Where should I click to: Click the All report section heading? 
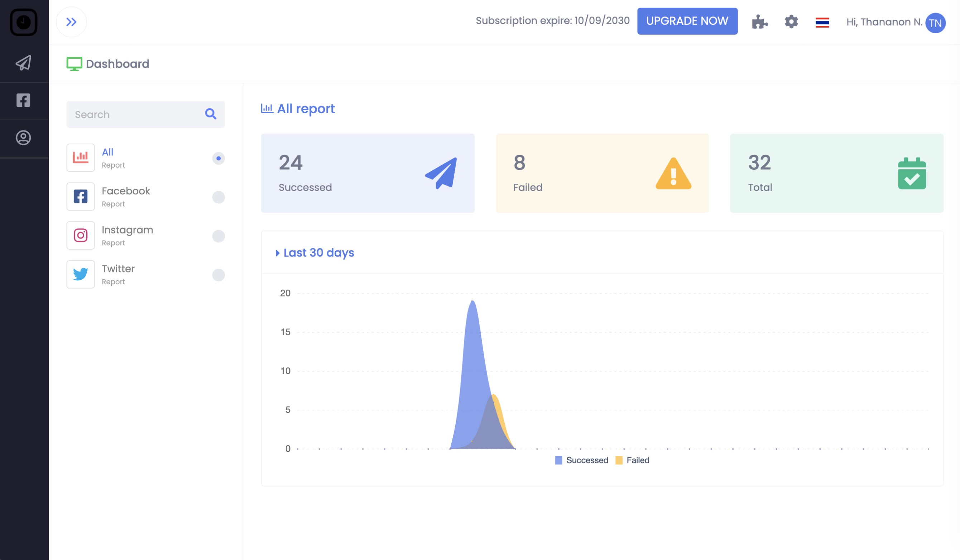(306, 109)
